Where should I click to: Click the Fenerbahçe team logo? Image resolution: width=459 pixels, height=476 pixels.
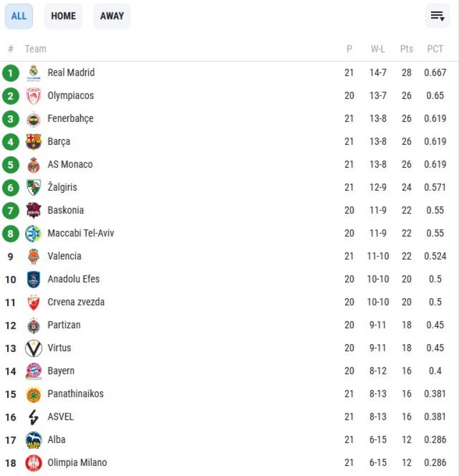pyautogui.click(x=33, y=119)
